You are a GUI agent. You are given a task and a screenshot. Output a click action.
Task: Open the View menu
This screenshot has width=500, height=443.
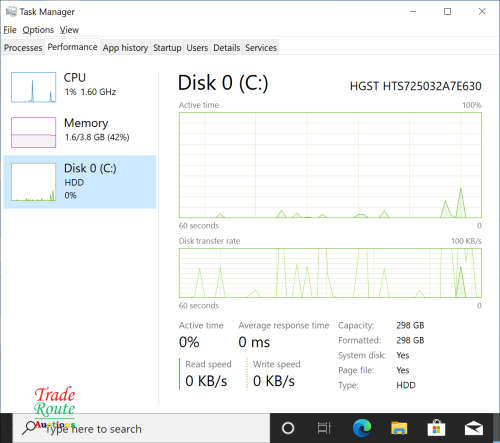[x=69, y=30]
